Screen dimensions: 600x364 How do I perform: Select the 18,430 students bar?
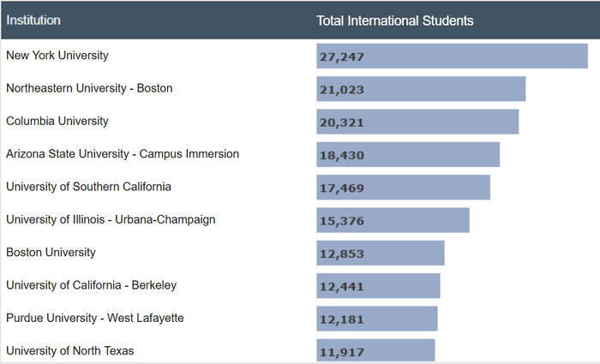coord(408,155)
